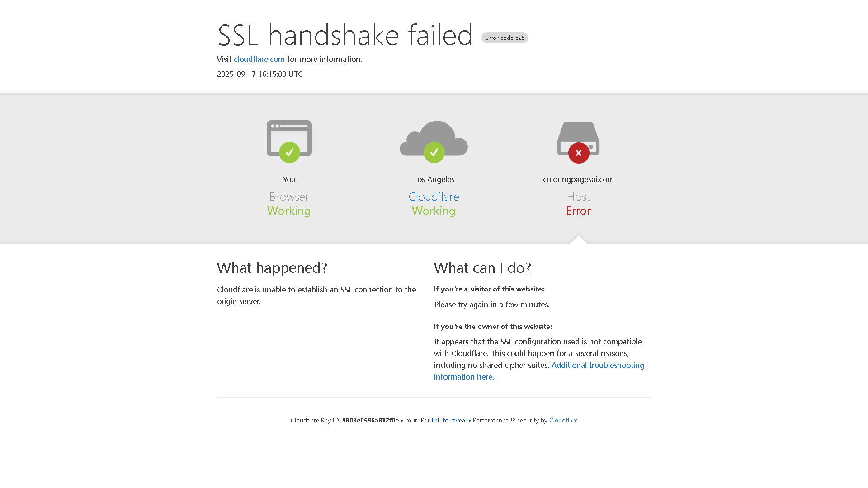Open the Cloudflare link under Los Angeles
The height and width of the screenshot is (488, 868).
[434, 197]
